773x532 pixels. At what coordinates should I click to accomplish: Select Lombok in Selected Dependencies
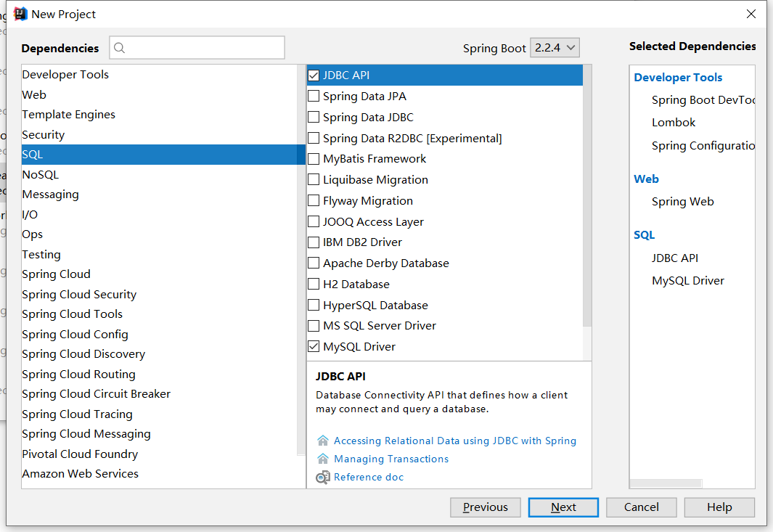click(674, 122)
